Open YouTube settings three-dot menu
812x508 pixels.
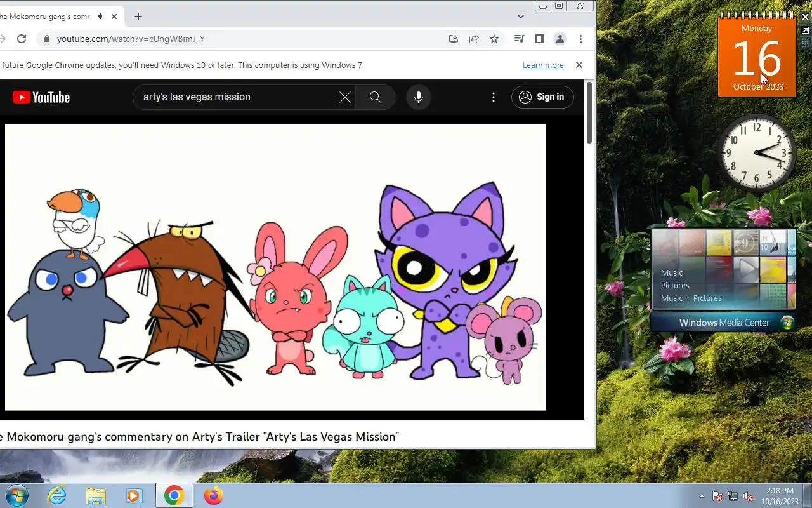point(494,97)
